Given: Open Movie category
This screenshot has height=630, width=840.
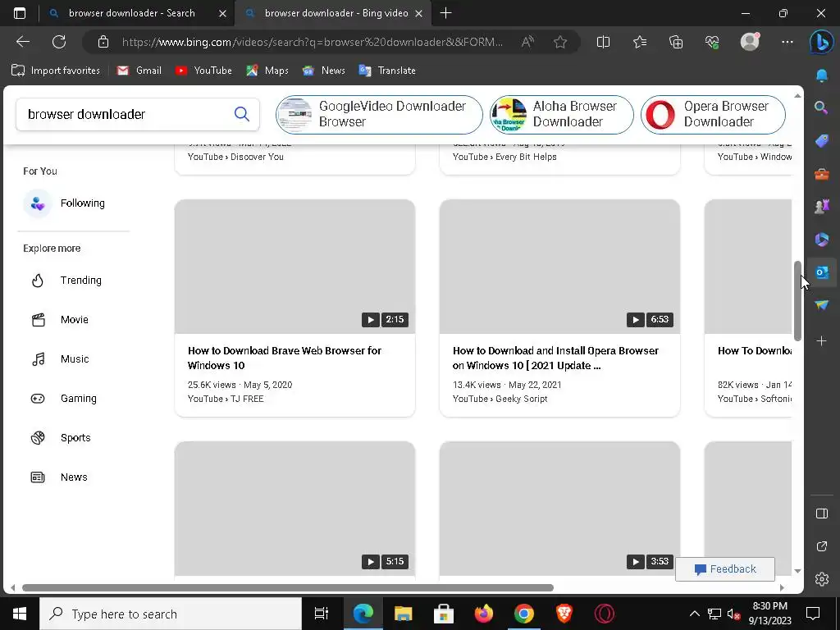Looking at the screenshot, I should coord(59,320).
